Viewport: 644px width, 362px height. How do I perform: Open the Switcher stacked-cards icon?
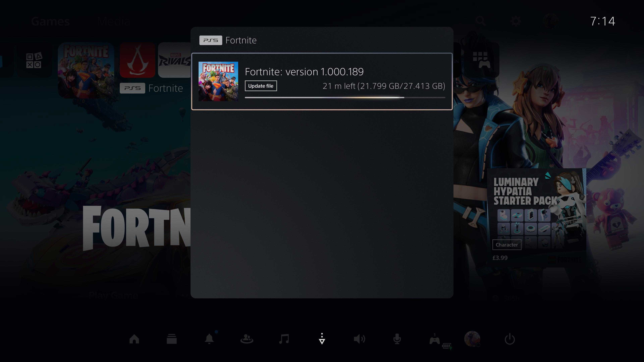pos(172,339)
